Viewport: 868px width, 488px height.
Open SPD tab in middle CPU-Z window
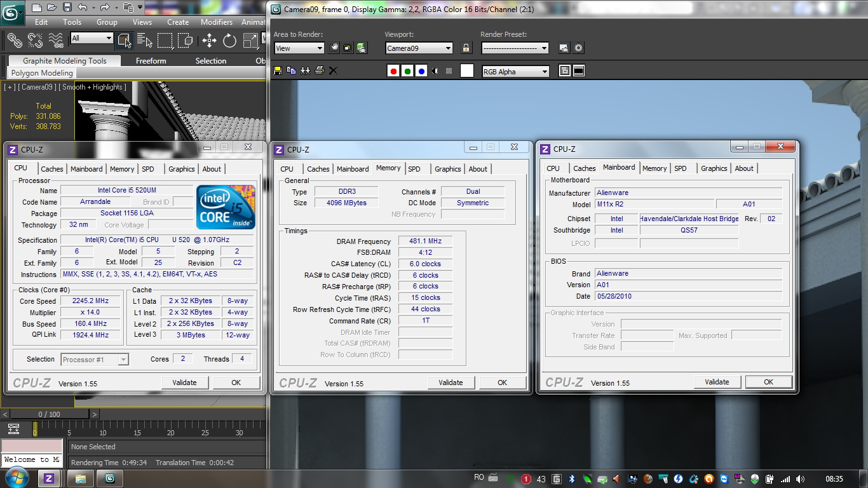(x=414, y=169)
